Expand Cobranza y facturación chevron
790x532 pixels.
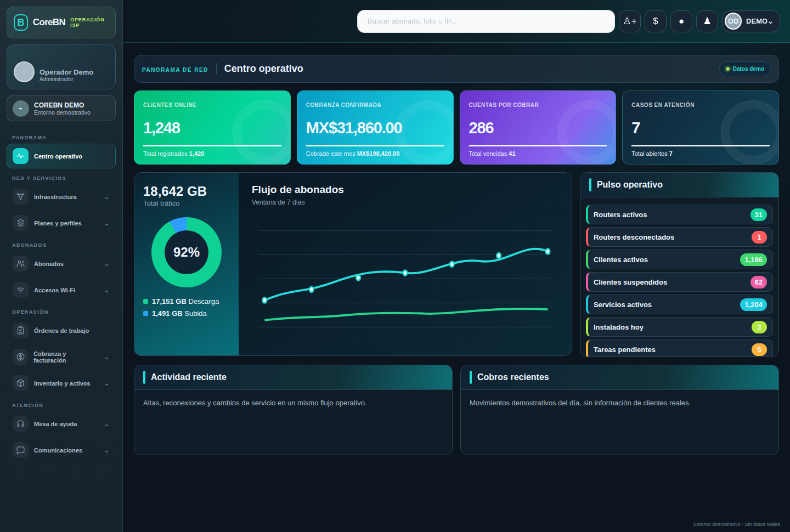point(106,358)
